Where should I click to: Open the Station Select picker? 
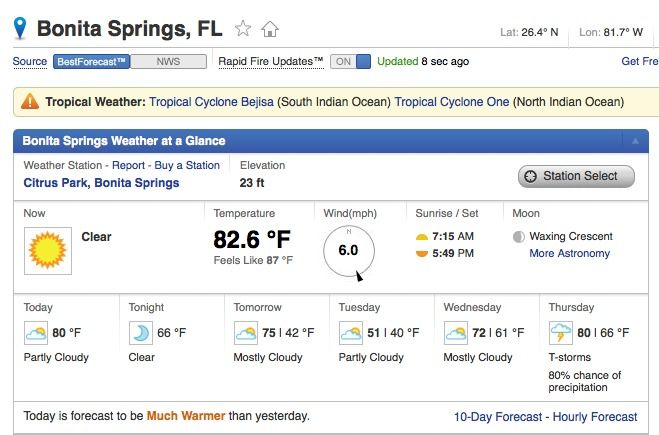tap(576, 176)
